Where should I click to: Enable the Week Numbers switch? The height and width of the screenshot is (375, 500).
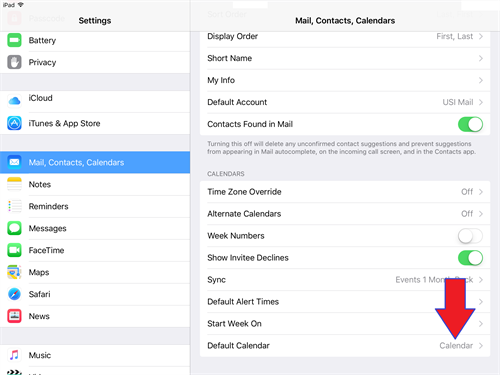pyautogui.click(x=470, y=236)
